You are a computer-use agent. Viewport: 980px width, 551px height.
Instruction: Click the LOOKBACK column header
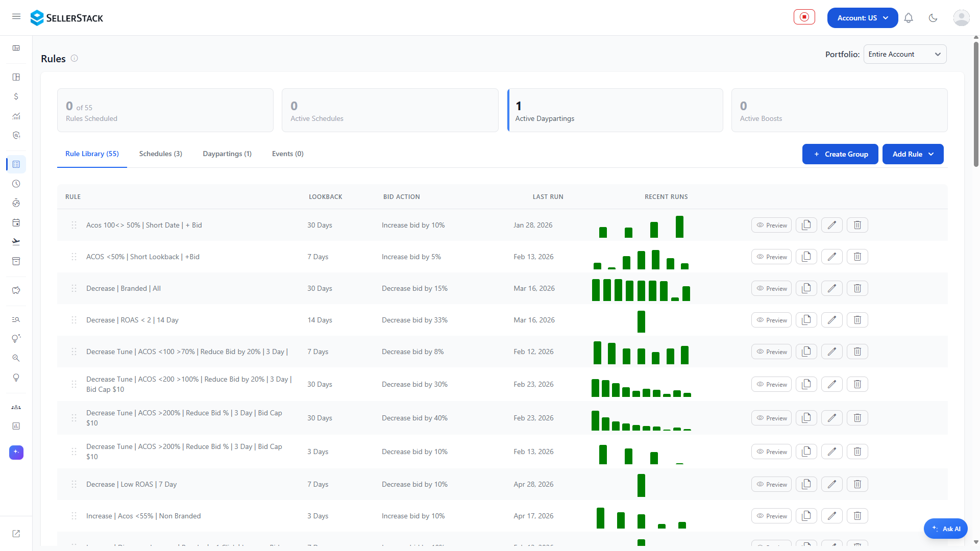(x=326, y=196)
